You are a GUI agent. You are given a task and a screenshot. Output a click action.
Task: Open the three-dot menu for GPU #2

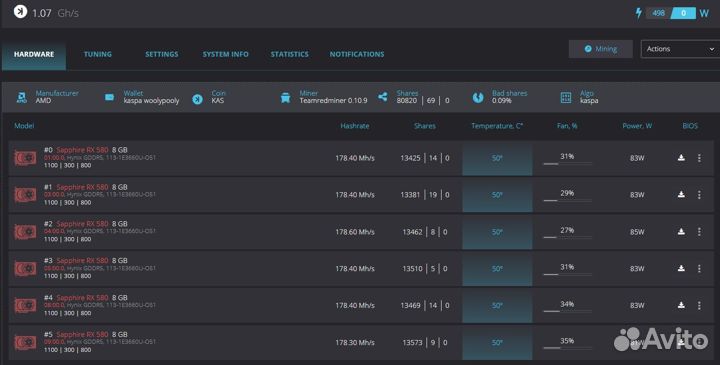699,231
